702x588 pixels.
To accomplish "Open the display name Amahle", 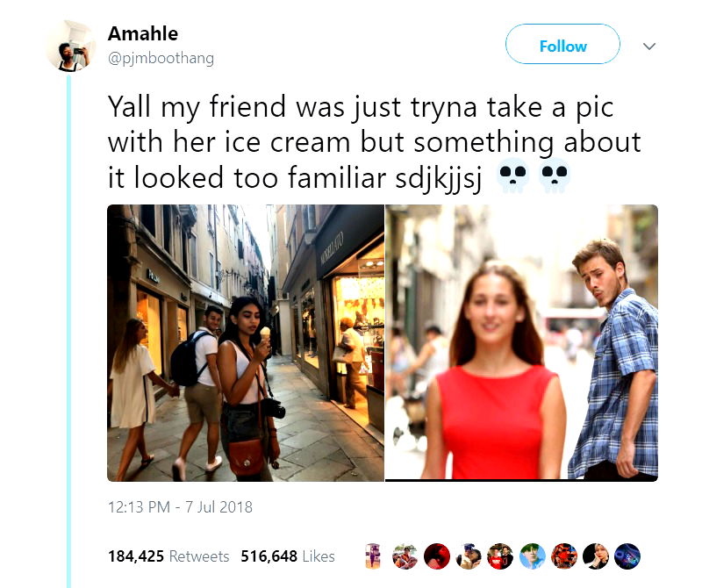I will pos(143,33).
